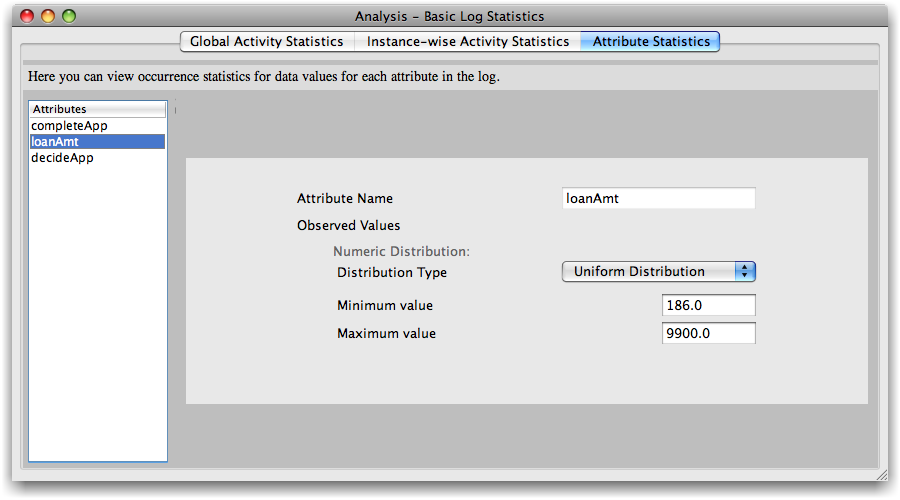Zoom the window with the green button
The width and height of the screenshot is (900, 500).
69,16
